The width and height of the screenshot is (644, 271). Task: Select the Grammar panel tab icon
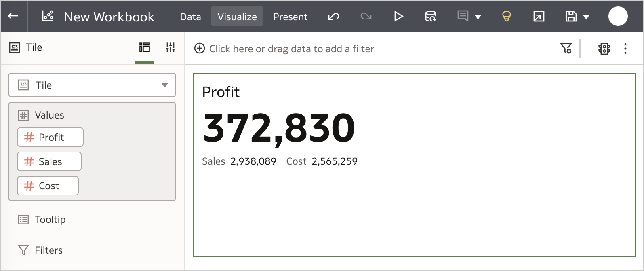[x=145, y=48]
